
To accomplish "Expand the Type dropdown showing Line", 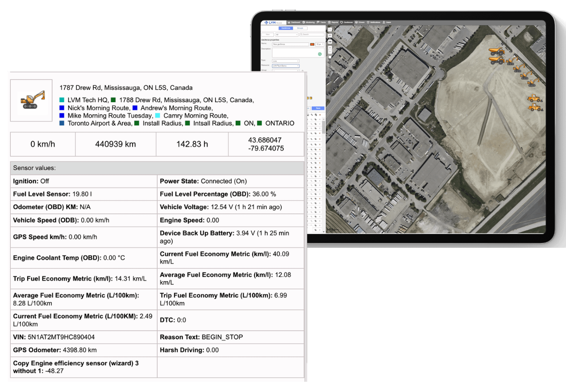I will [286, 61].
